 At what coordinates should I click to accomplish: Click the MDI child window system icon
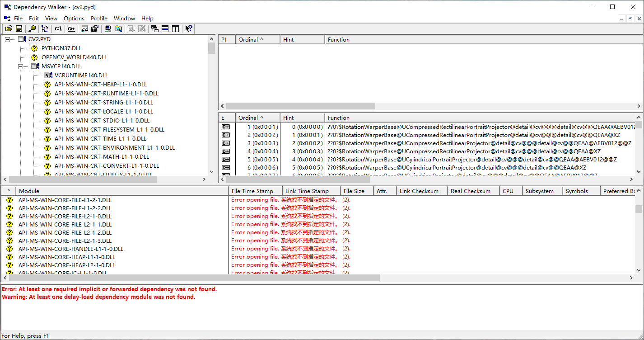tap(7, 18)
